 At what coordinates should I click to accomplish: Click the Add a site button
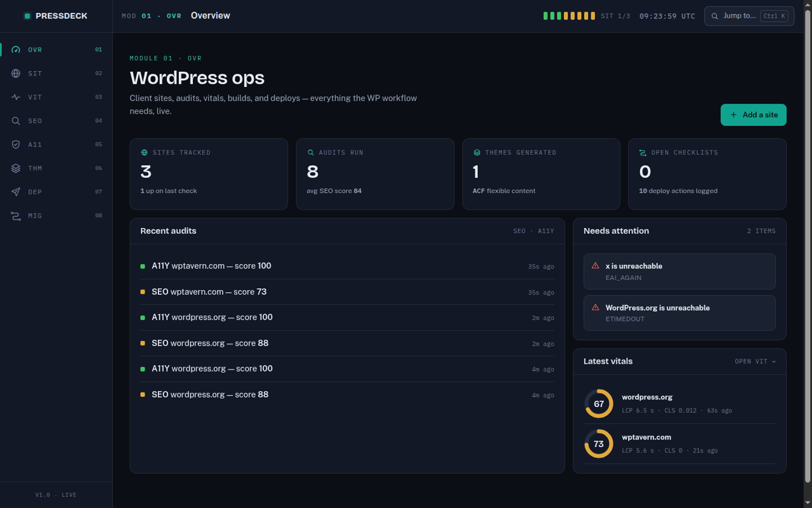[754, 115]
